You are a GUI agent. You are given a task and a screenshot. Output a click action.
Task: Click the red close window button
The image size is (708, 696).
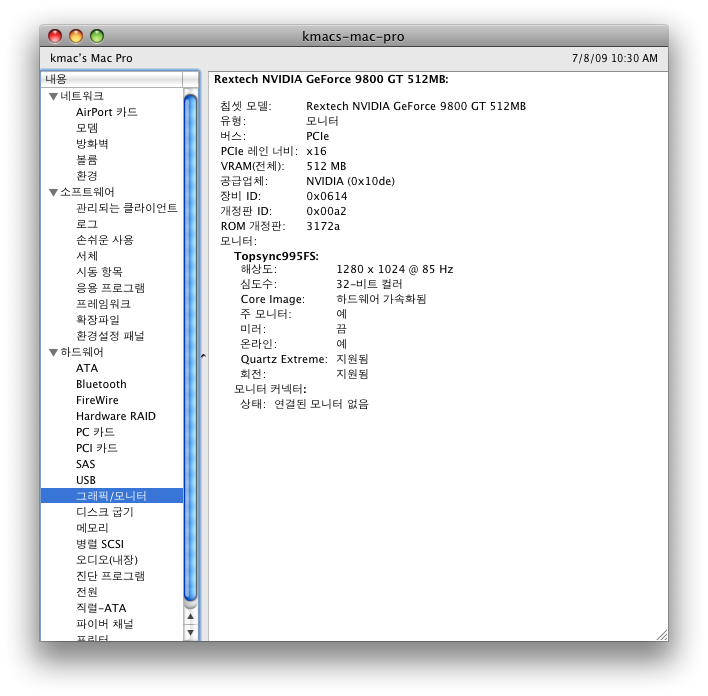55,36
